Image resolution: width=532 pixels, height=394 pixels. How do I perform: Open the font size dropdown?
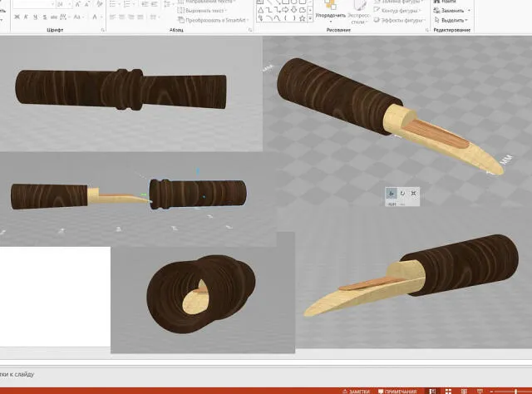70,4
